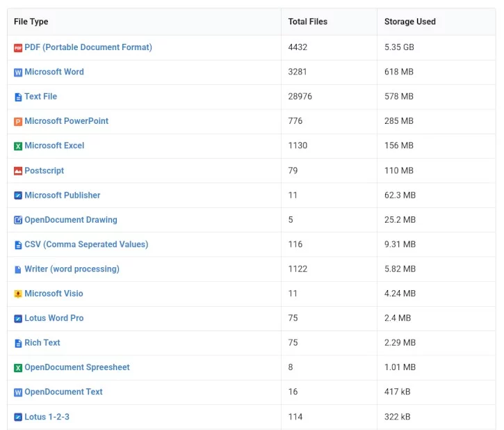Click the Lotus Word Pro icon
504x430 pixels.
point(18,319)
